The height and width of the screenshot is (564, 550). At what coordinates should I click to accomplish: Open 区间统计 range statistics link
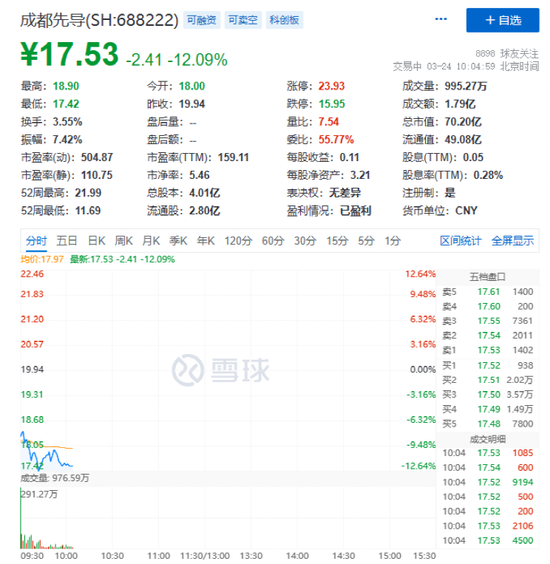(x=461, y=241)
